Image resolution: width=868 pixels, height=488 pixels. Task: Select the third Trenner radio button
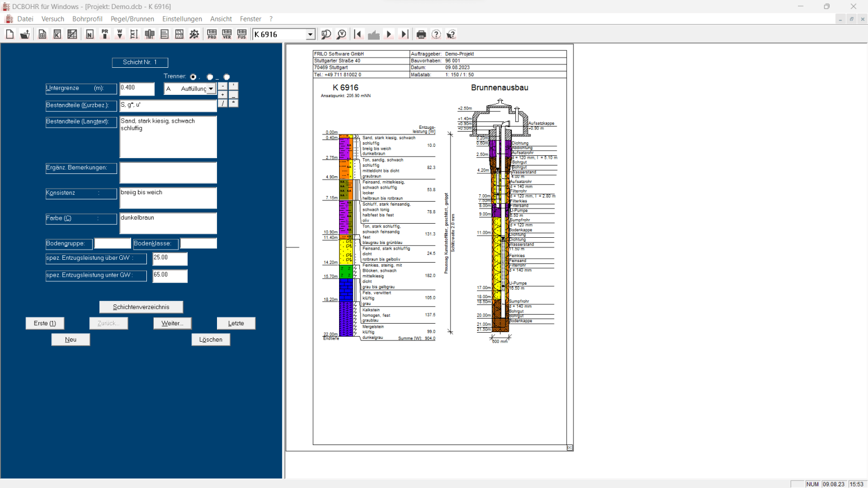point(227,77)
